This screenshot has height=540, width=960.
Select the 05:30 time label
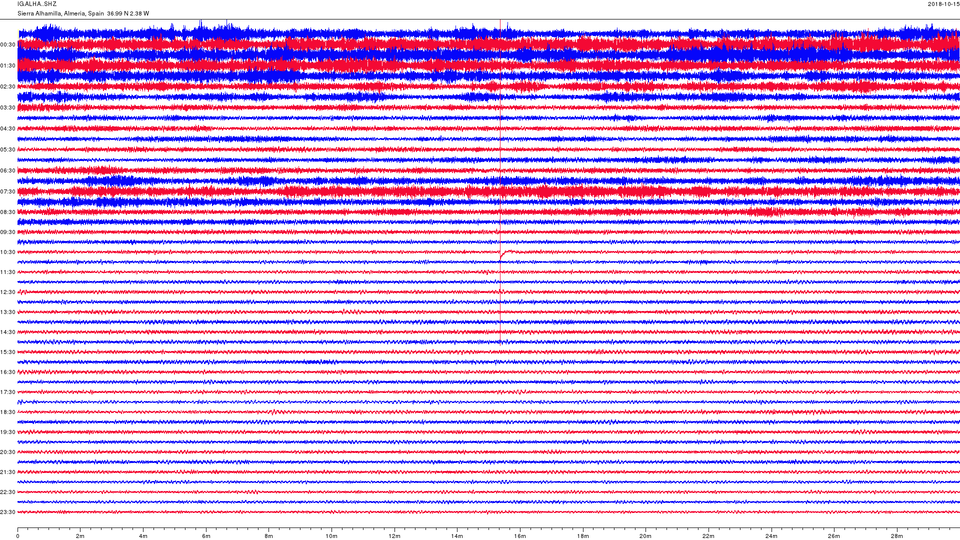point(8,149)
